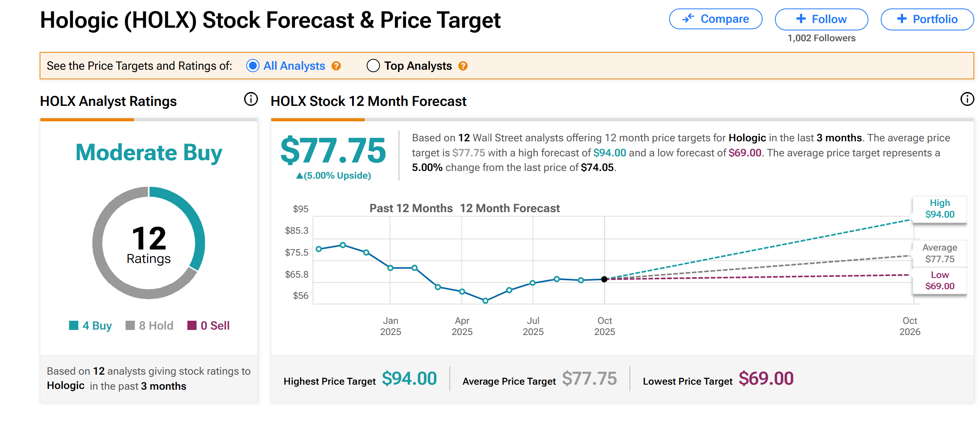
Task: Click the High $94.00 forecast label
Action: point(939,209)
